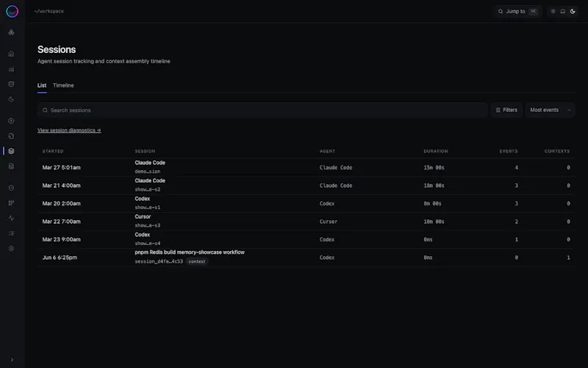
Task: Click the SESSION column header
Action: click(x=145, y=151)
